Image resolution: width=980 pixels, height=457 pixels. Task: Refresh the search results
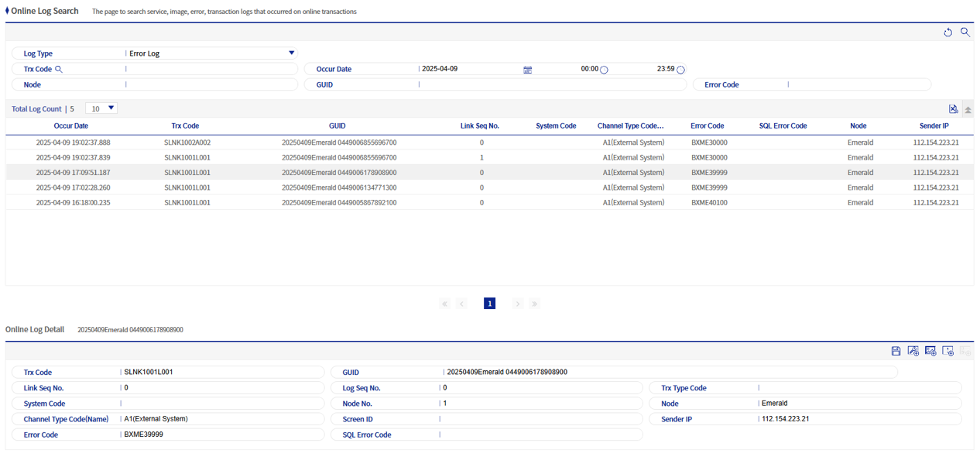947,32
